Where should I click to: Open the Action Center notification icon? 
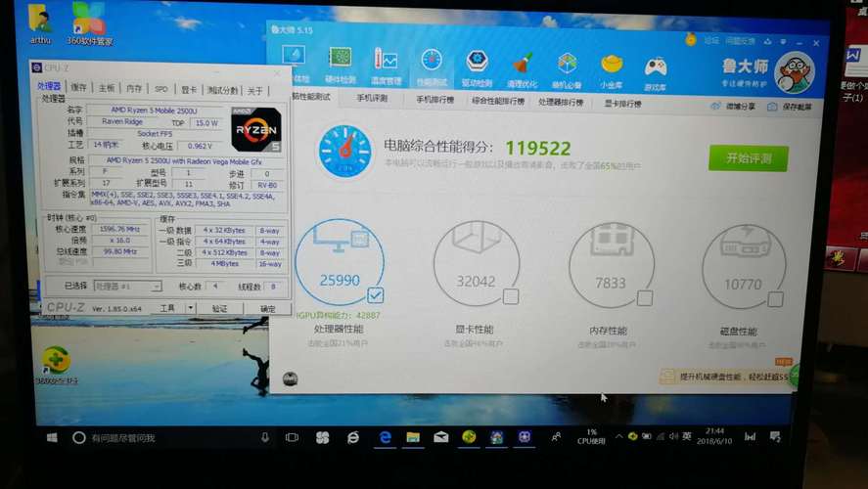775,437
